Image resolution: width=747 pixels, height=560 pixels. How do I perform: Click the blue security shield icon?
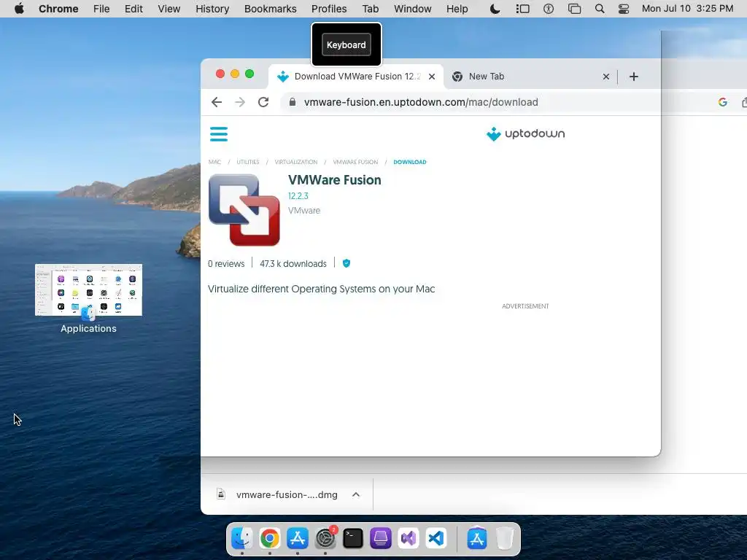coord(347,263)
